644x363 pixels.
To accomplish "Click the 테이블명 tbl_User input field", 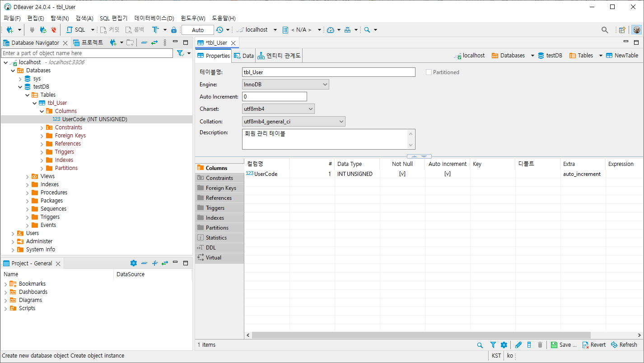I will pos(328,72).
